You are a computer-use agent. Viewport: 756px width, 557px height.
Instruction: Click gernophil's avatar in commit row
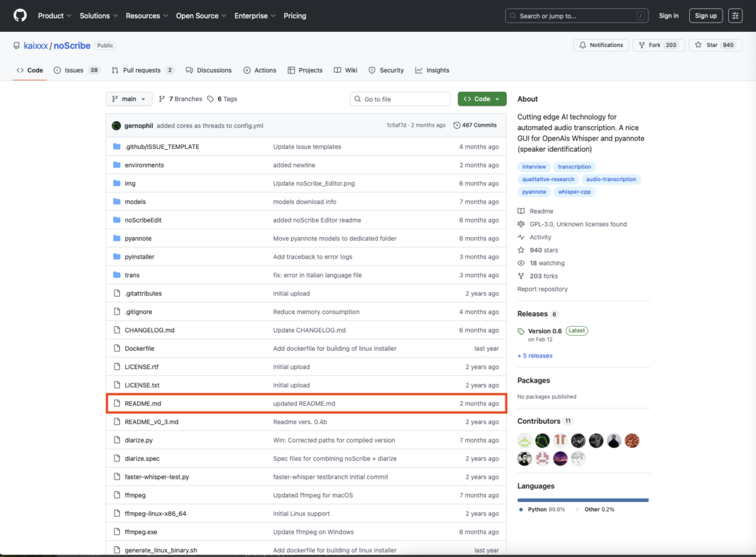tap(116, 126)
